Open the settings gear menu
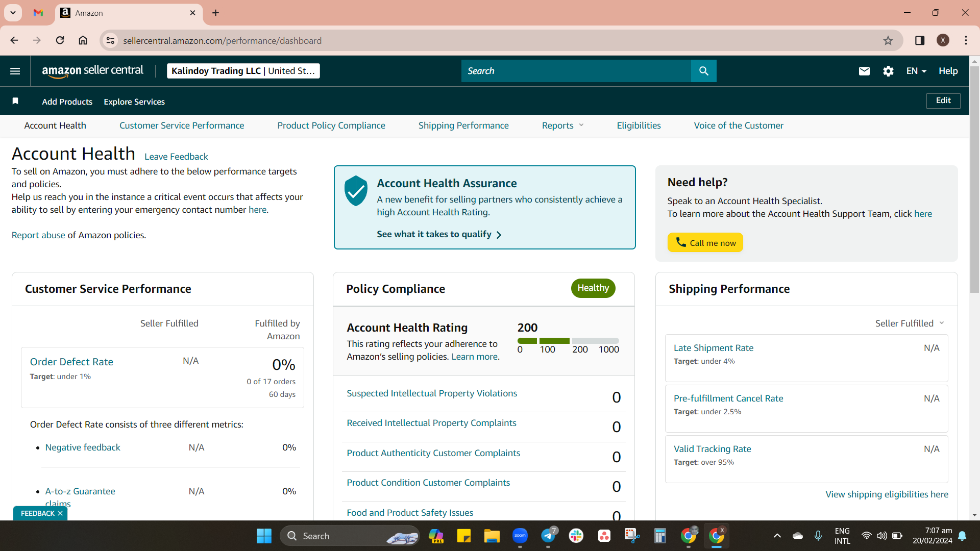Viewport: 980px width, 551px height. pos(888,71)
